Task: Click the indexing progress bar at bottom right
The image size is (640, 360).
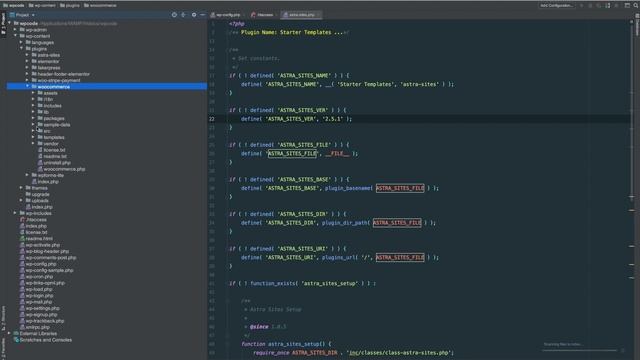Action: 580,350
